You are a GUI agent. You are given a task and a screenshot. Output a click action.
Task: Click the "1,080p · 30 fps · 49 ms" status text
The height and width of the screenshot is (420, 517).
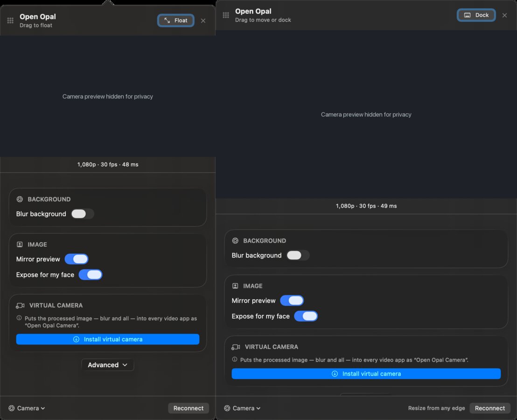366,206
